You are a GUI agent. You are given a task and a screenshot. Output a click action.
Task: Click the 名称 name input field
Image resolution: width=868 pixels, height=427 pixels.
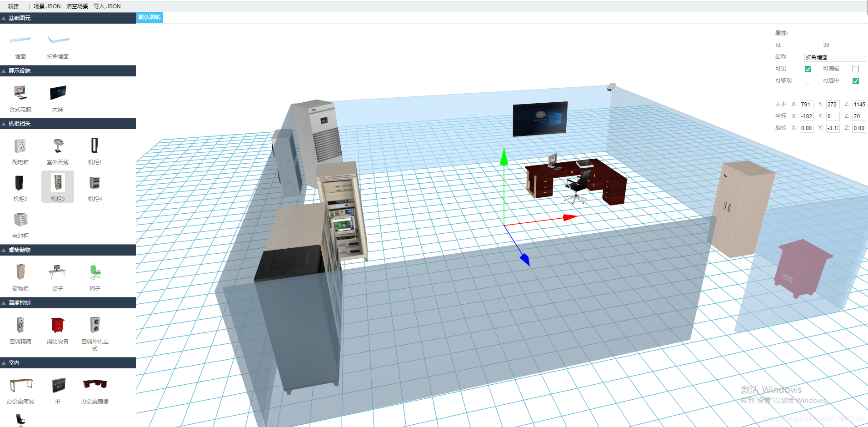835,57
